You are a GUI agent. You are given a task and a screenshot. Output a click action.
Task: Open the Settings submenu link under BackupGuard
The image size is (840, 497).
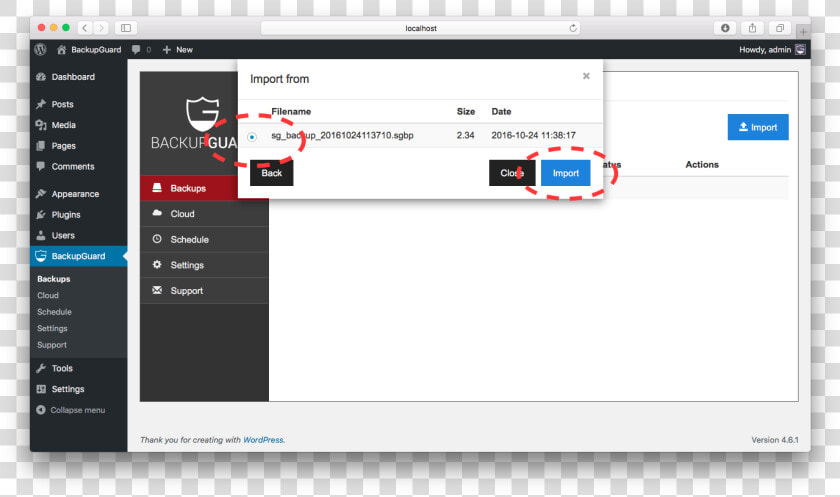point(52,329)
